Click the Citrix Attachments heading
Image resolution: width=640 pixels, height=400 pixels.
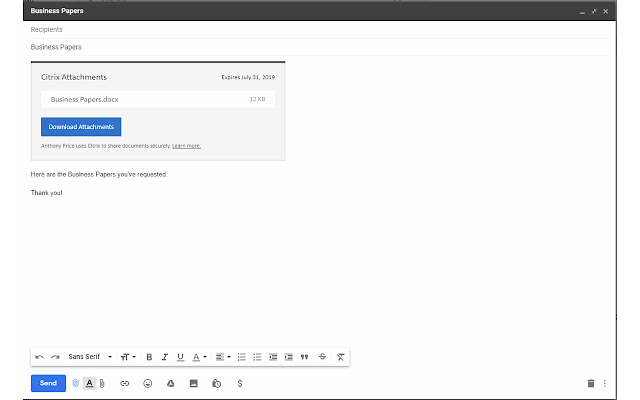coord(74,77)
